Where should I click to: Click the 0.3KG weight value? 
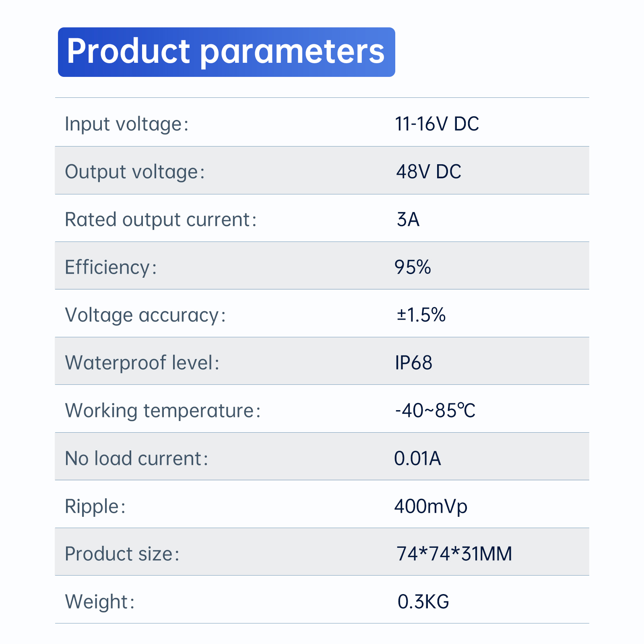423,602
